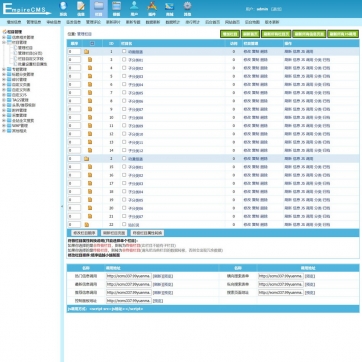The image size is (362, 362).
Task: Expand the TAGS管理 tree node
Action: pos(4,100)
